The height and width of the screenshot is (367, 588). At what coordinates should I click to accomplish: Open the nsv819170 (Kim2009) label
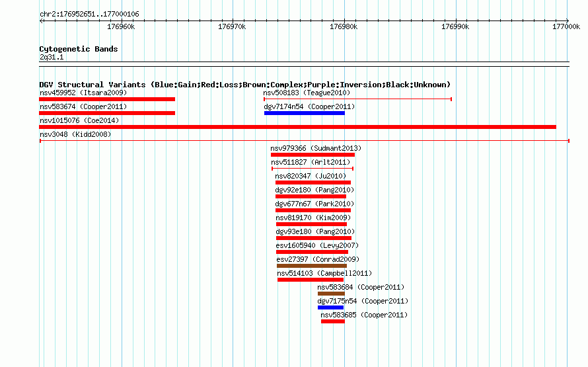tap(313, 218)
